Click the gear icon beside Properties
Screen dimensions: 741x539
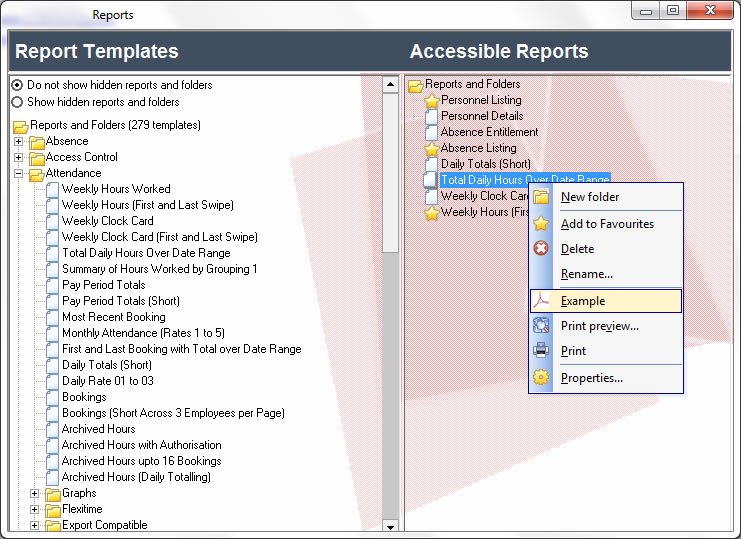coord(541,378)
